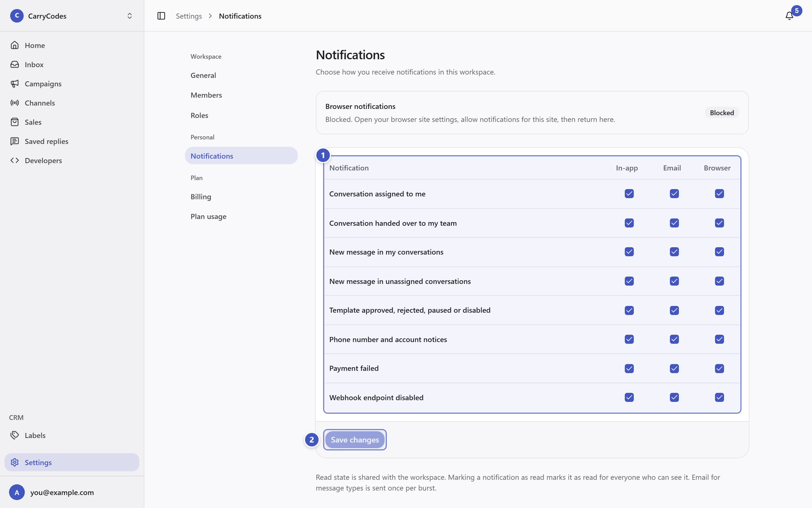Open the Developers code icon
Screen dimensions: 812x508
(x=14, y=160)
